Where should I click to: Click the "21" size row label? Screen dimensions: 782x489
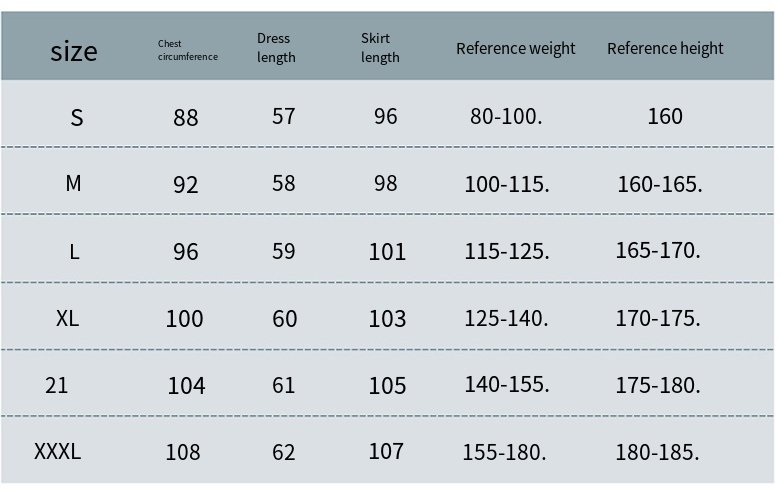(57, 384)
